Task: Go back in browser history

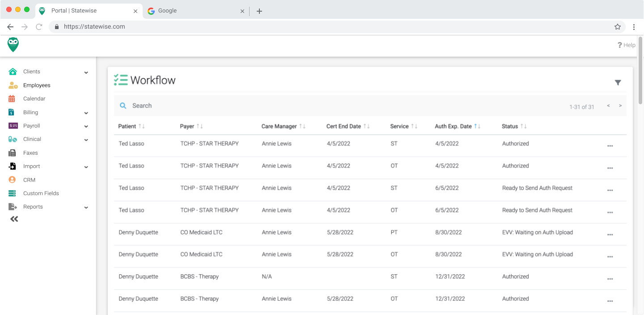Action: (x=10, y=27)
